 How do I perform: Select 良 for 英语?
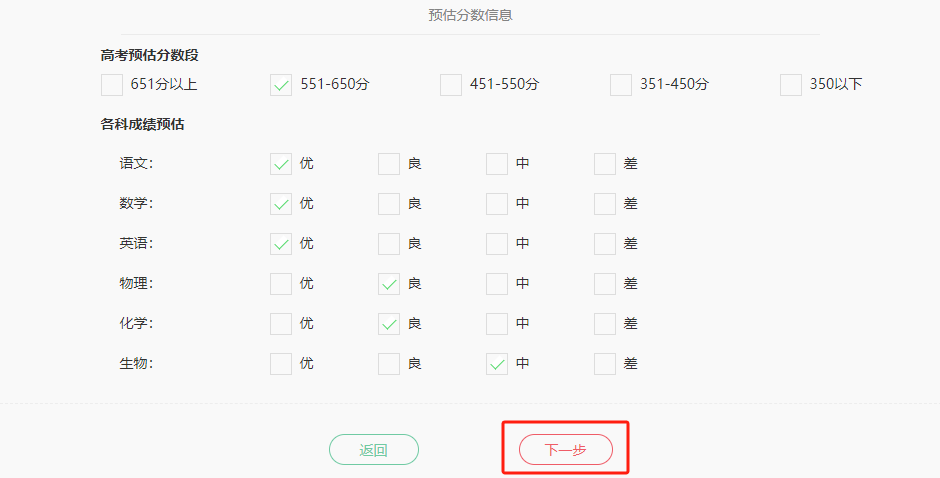pos(389,244)
